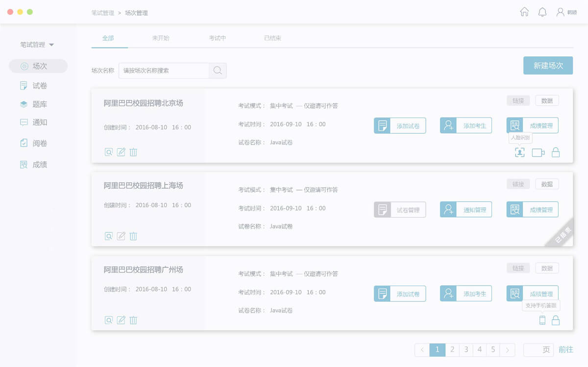Delete the 广州场 session
The width and height of the screenshot is (588, 367).
[x=133, y=320]
